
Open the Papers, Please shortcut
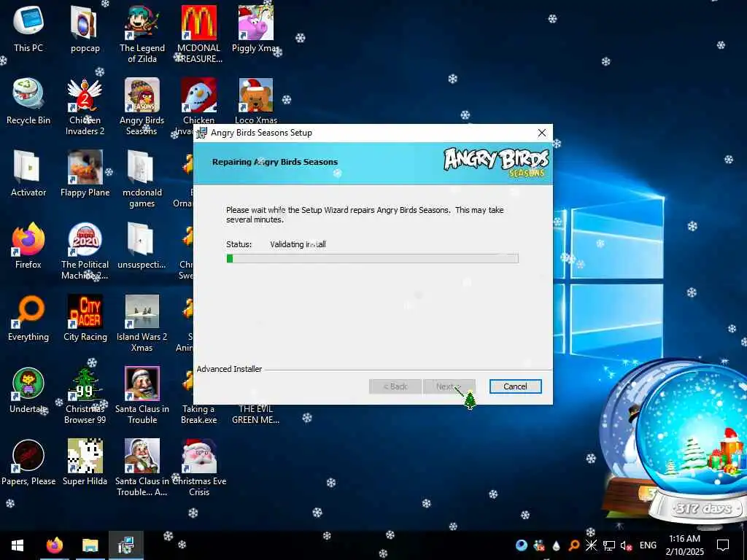pos(28,462)
